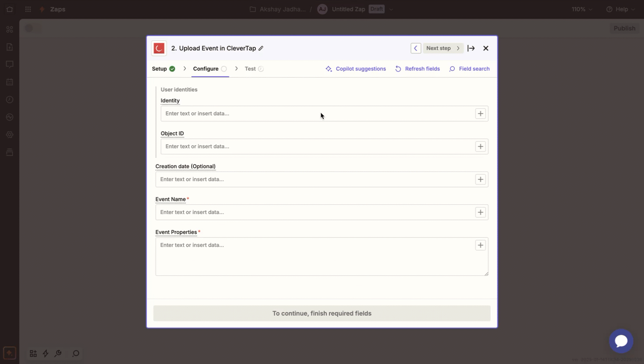The width and height of the screenshot is (644, 364).
Task: Open the sidebar comments icon
Action: (x=10, y=64)
